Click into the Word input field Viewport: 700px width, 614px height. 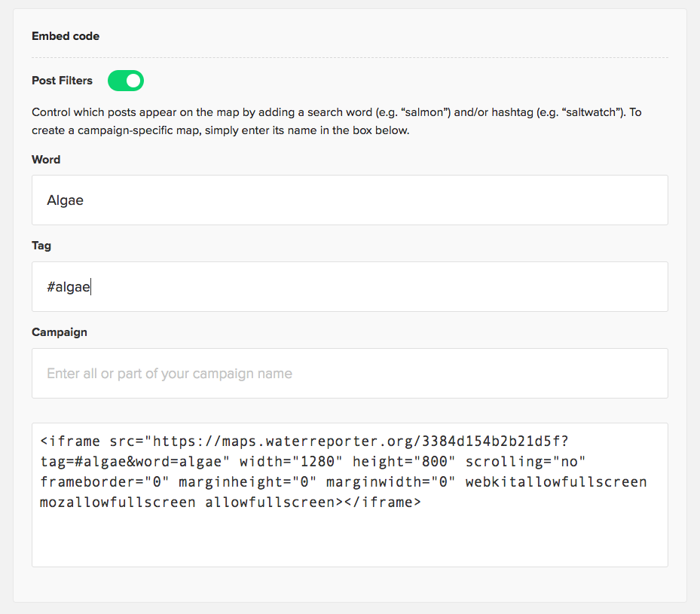click(x=350, y=200)
